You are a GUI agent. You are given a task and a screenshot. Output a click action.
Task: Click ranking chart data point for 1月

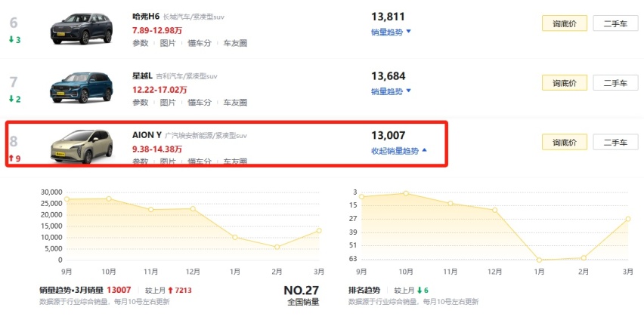pos(539,260)
